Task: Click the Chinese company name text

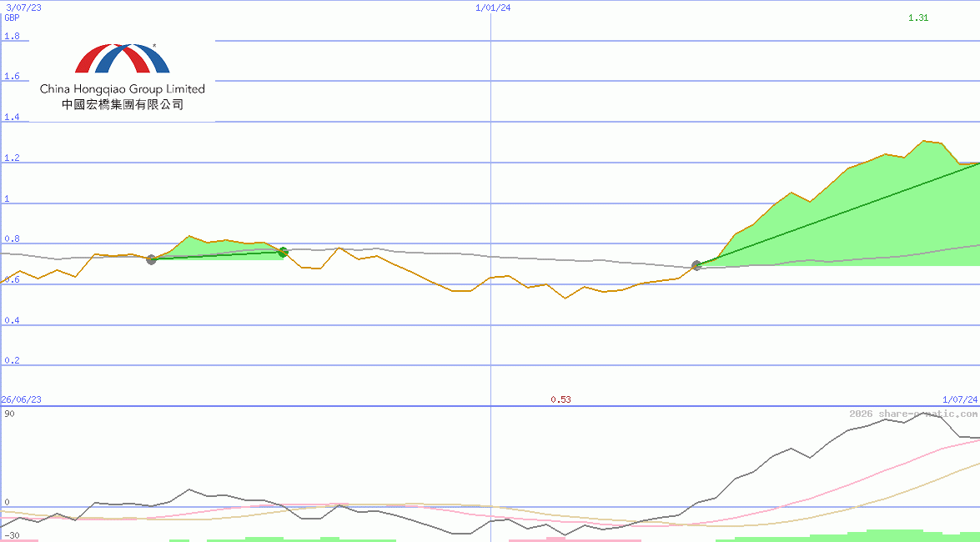Action: click(x=123, y=105)
